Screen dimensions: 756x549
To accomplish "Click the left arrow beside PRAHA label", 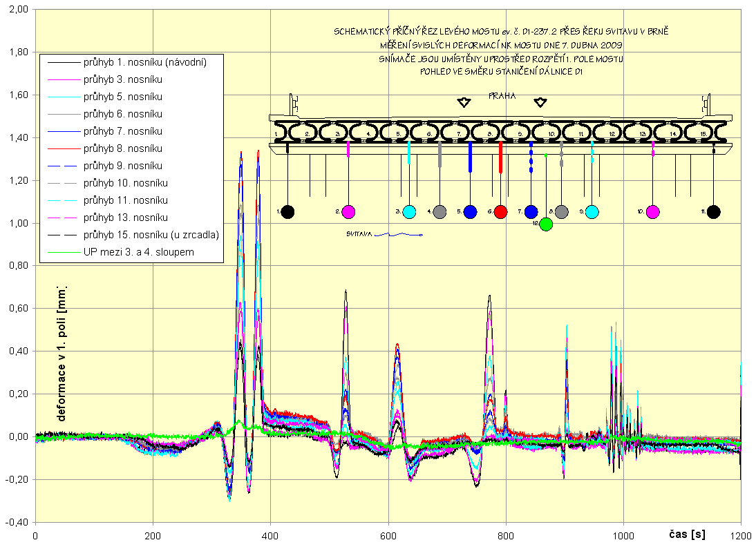I will pyautogui.click(x=464, y=102).
